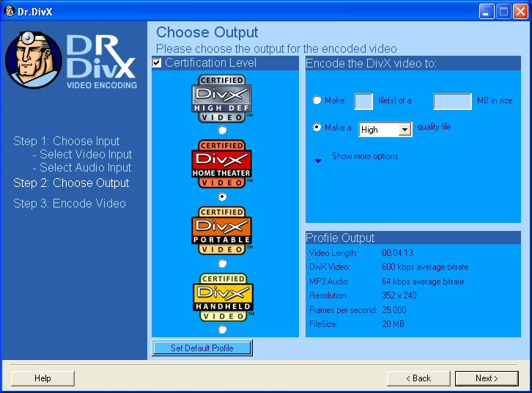532x393 pixels.
Task: Click the number of files input field
Action: point(363,101)
